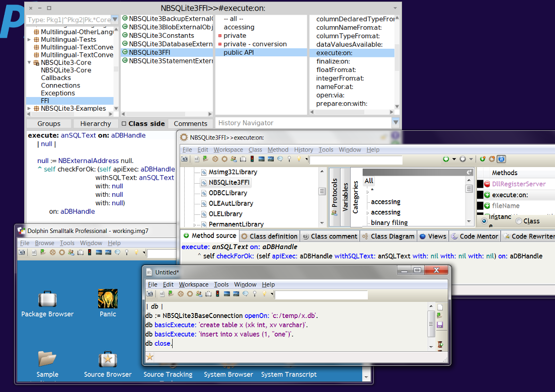Open toolbar overflow arrow in Untitled workspace

click(272, 294)
